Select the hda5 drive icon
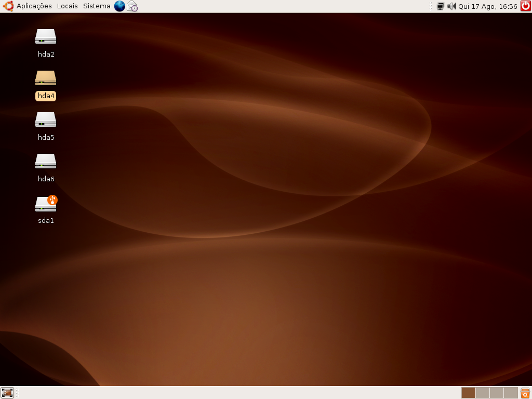 46,119
